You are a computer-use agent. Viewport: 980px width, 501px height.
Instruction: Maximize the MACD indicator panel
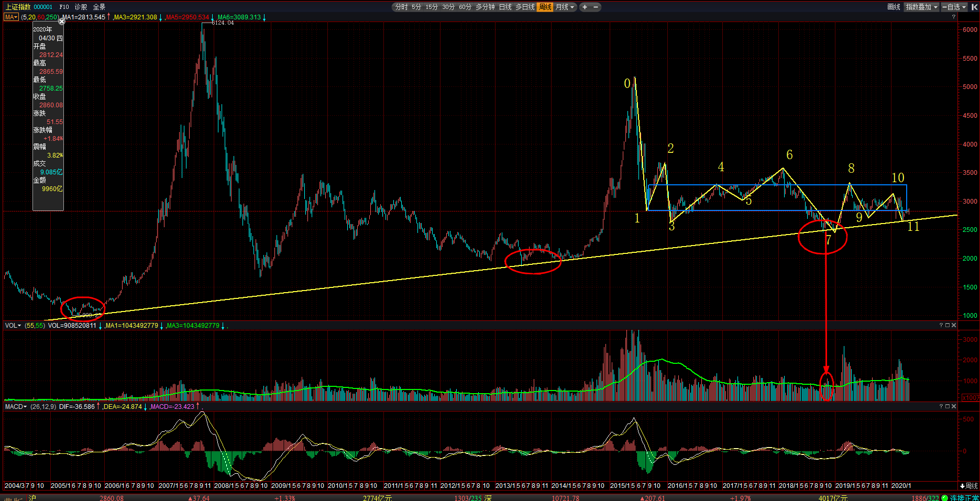[x=947, y=406]
